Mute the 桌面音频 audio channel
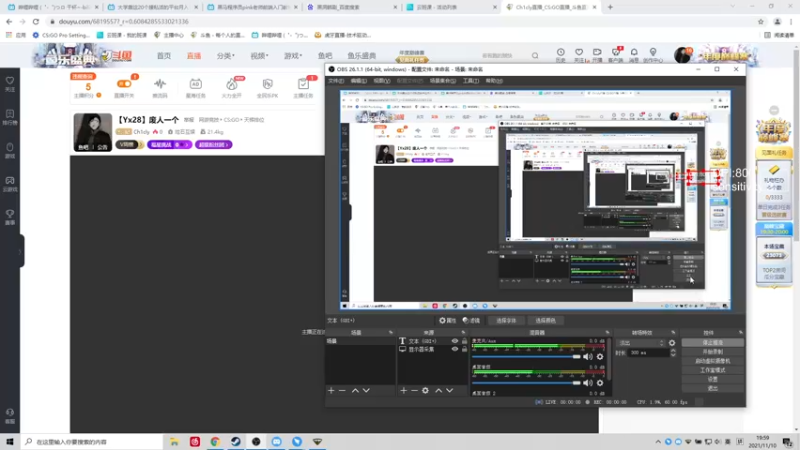The image size is (800, 450). tap(588, 383)
